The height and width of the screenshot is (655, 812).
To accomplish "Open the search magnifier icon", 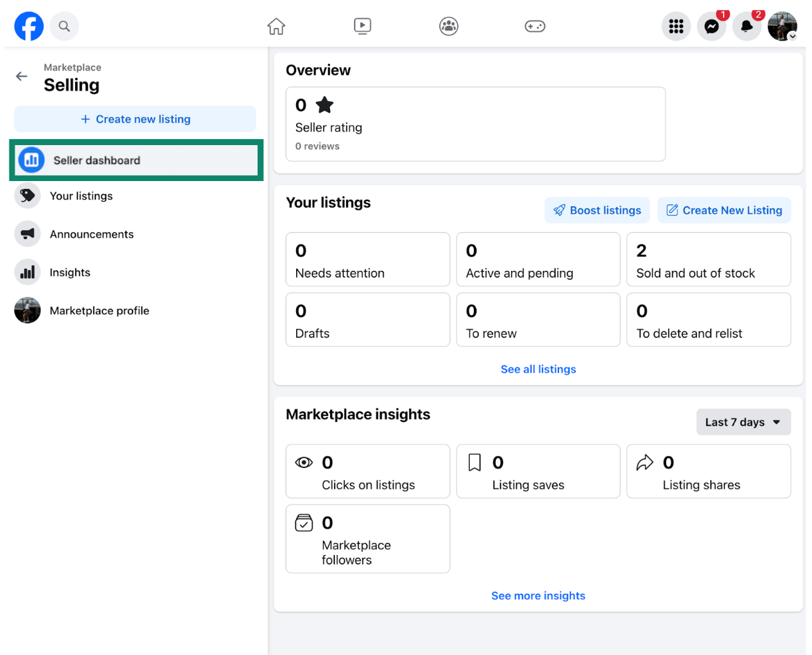I will click(64, 27).
